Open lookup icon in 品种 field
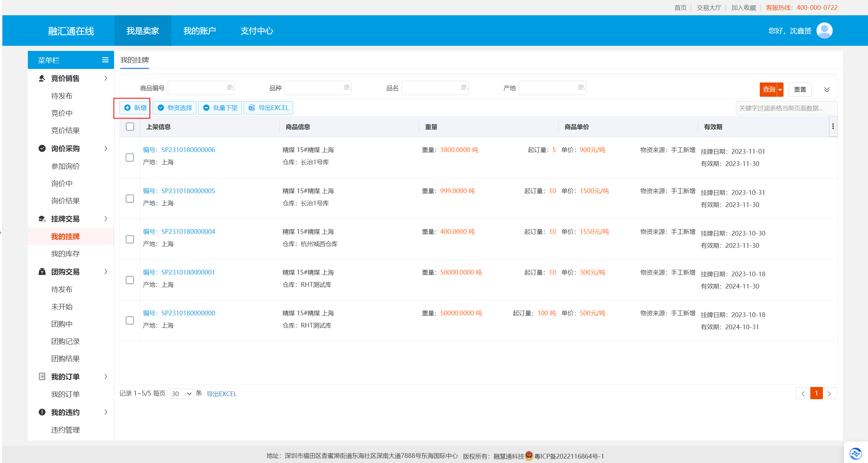Image resolution: width=868 pixels, height=463 pixels. 347,88
